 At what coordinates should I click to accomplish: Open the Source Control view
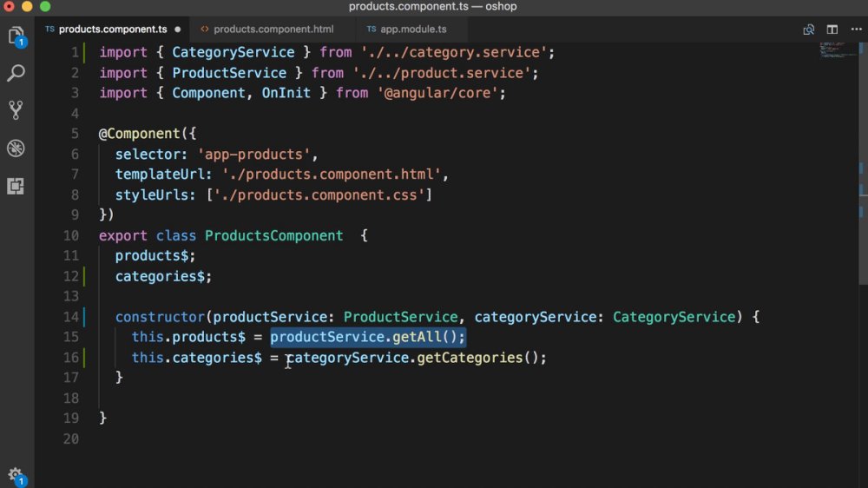pos(16,110)
